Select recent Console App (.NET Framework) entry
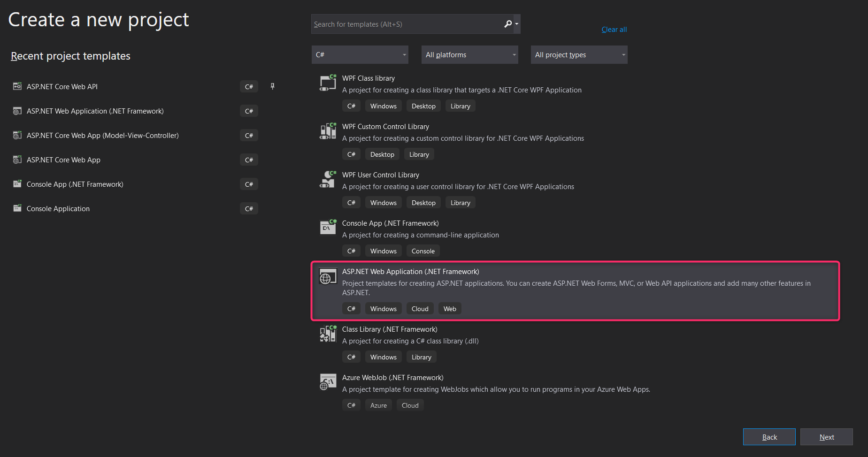Screen dimensions: 868x457 click(75, 184)
